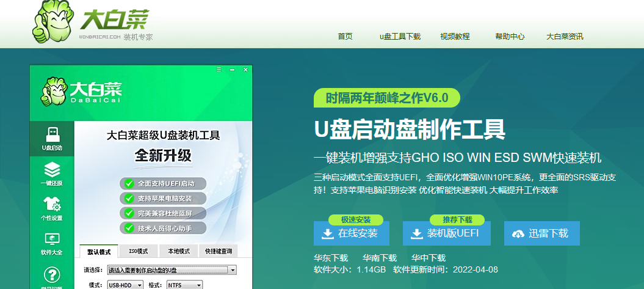Click the U盘启动盘制作工具 heading
This screenshot has height=289, width=644.
click(x=410, y=129)
